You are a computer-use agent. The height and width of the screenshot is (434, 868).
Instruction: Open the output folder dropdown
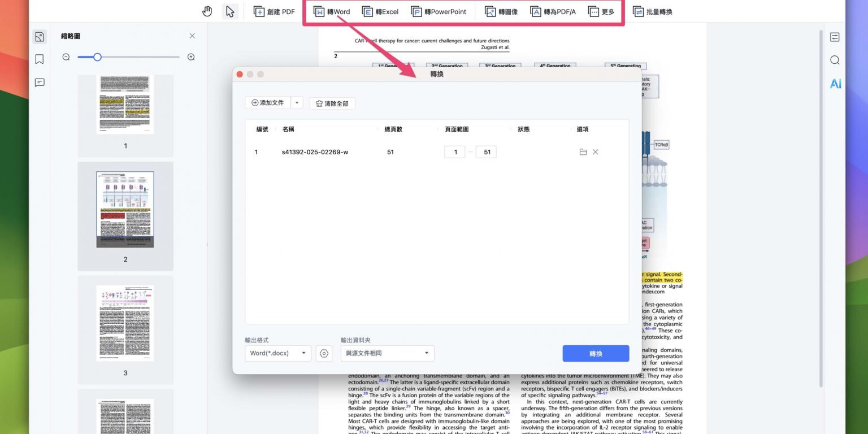click(x=387, y=353)
